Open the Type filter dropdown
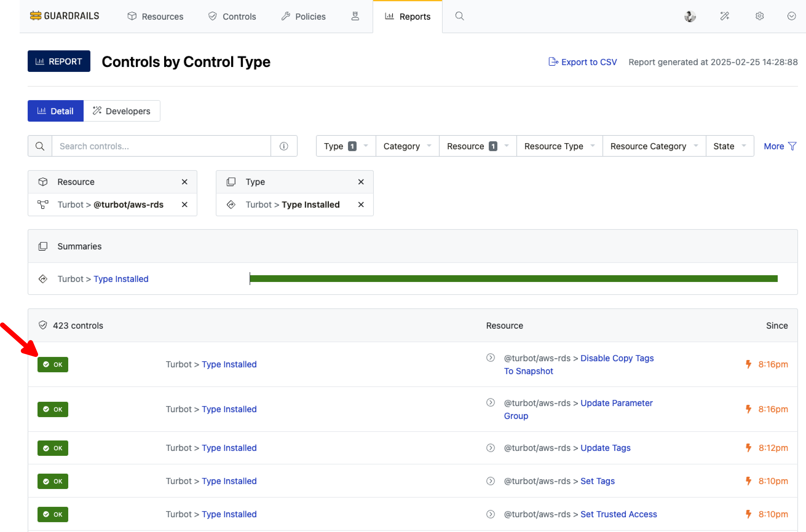The image size is (806, 532). (x=345, y=146)
